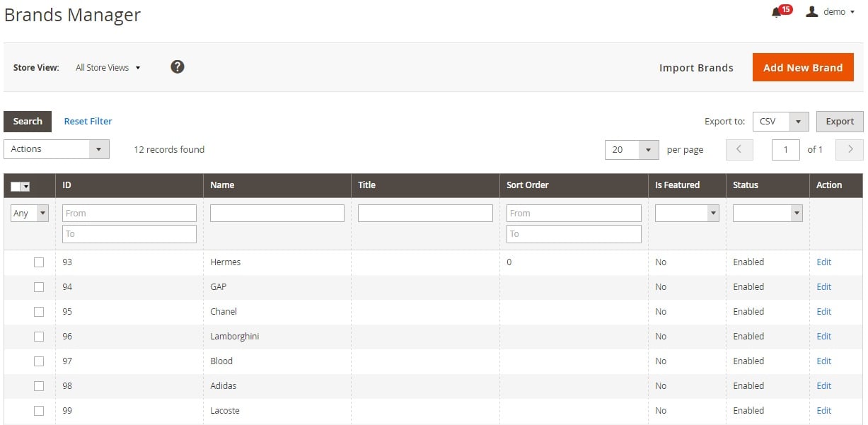Click the Sort Order To filter field
Screen dimensions: 868x425
574,233
